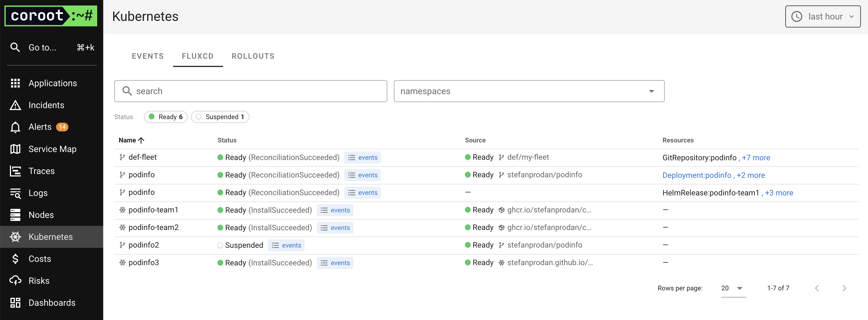The width and height of the screenshot is (868, 320).
Task: Open Alerts from sidebar
Action: click(52, 127)
